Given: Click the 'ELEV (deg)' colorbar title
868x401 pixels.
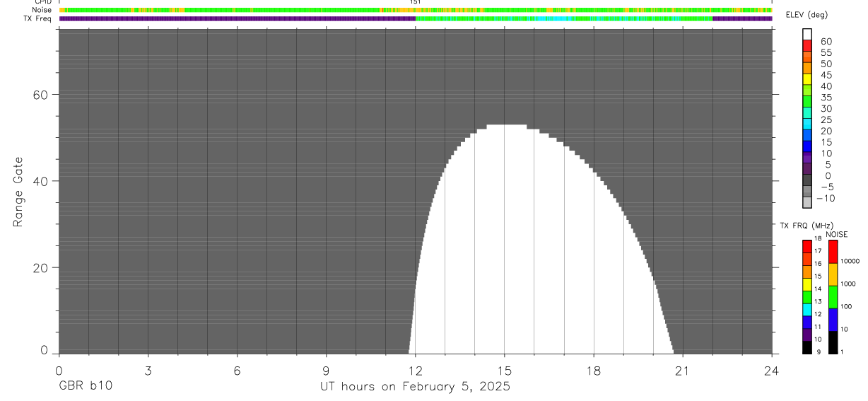Looking at the screenshot, I should [x=806, y=15].
